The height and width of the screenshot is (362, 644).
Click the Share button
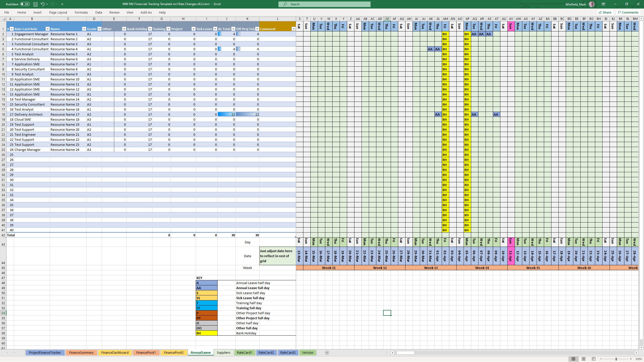[x=606, y=12]
